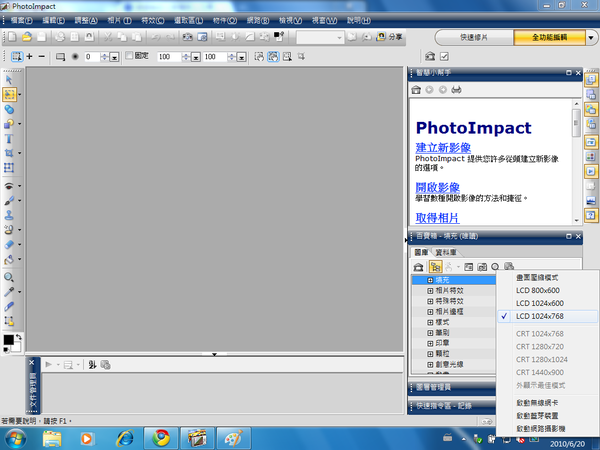The width and height of the screenshot is (600, 450).
Task: Expand the 筆刷 tree node
Action: (430, 333)
